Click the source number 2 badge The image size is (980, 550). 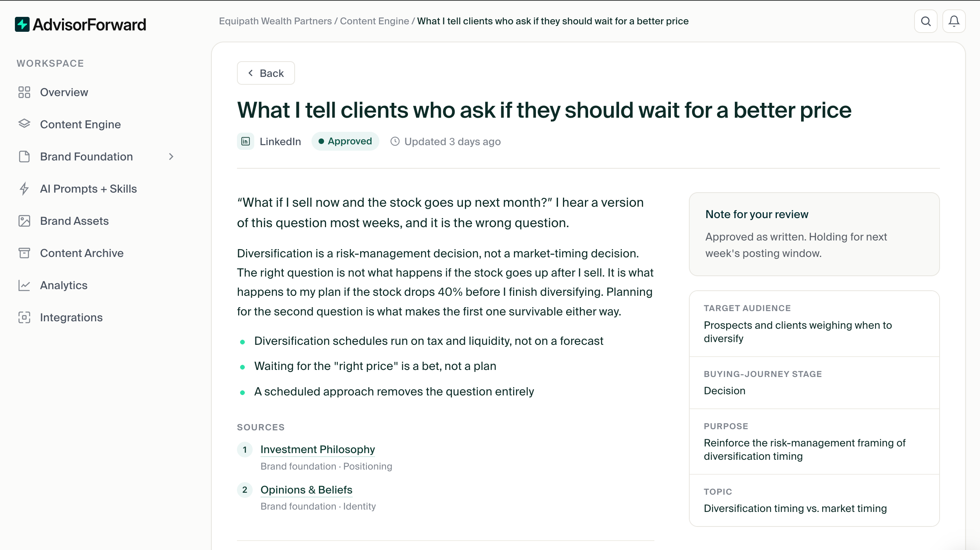(x=245, y=490)
